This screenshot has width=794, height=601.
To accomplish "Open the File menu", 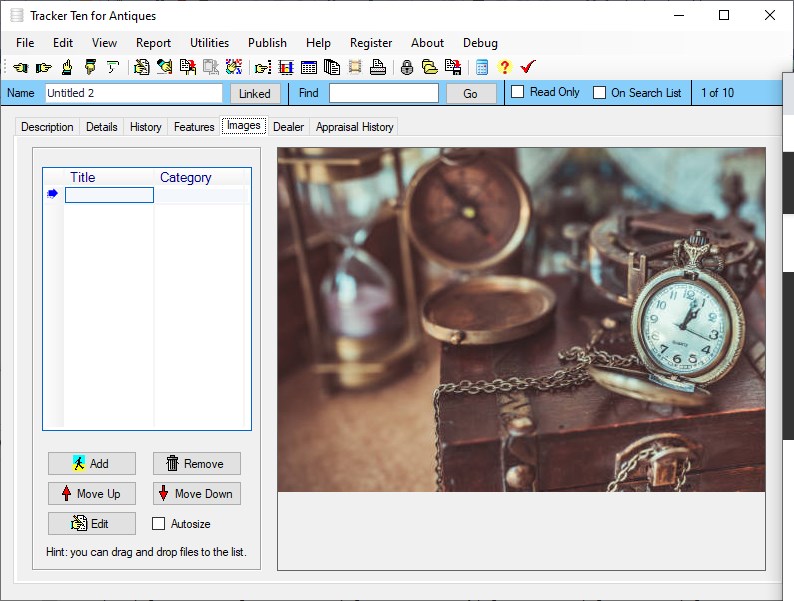I will point(25,43).
